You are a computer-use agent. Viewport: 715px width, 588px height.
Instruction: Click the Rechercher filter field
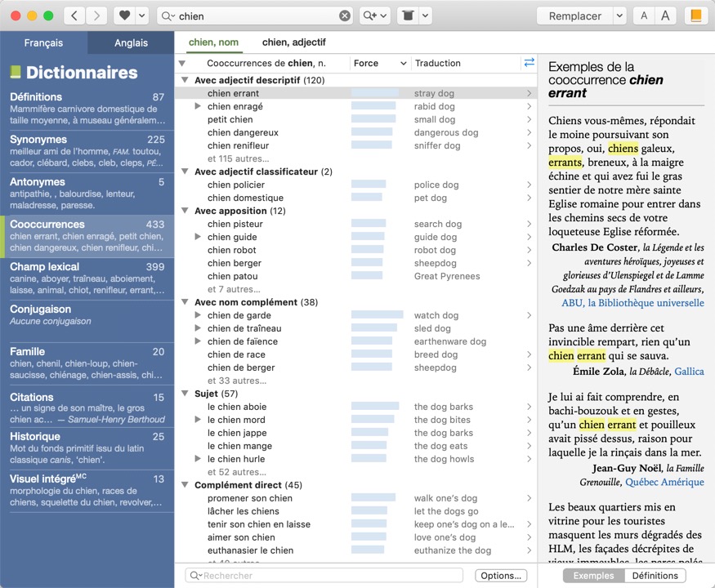point(324,576)
